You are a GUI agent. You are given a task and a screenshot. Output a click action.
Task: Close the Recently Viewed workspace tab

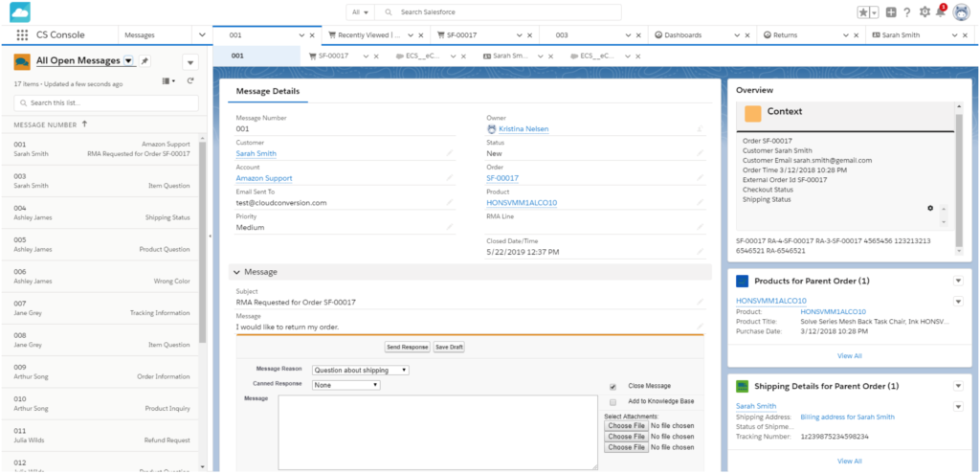tap(421, 35)
